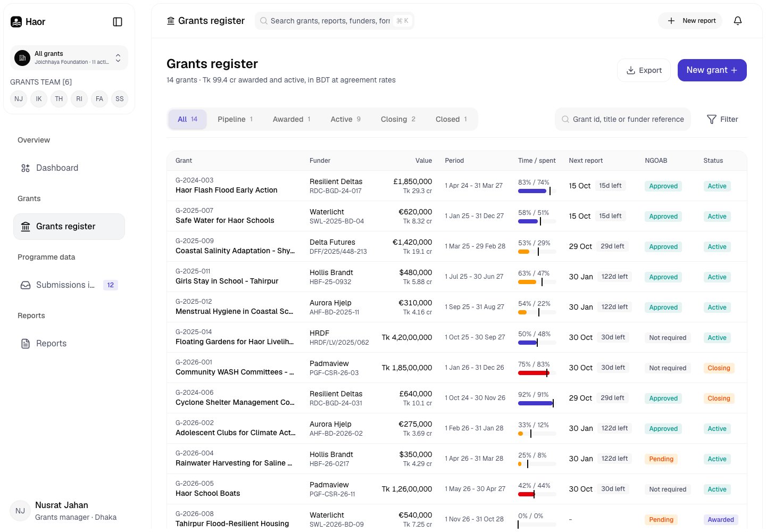Switch to the Closing tab
This screenshot has width=766, height=532.
[x=398, y=119]
